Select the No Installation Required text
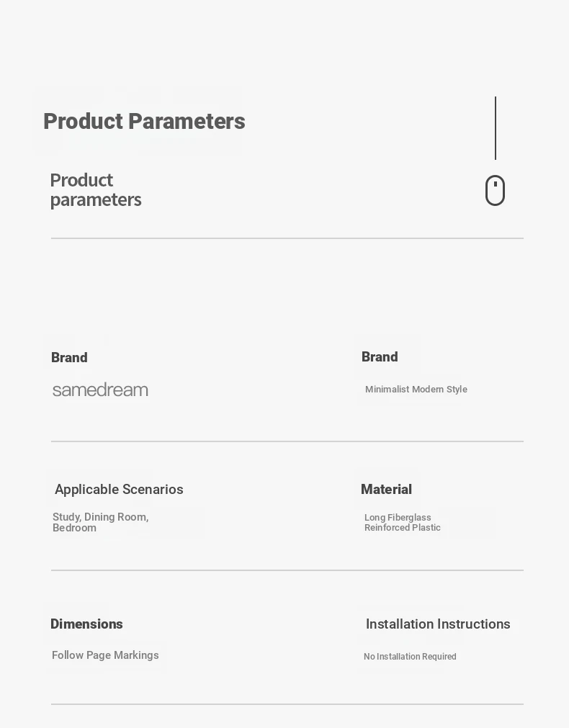This screenshot has width=569, height=728. 410,657
